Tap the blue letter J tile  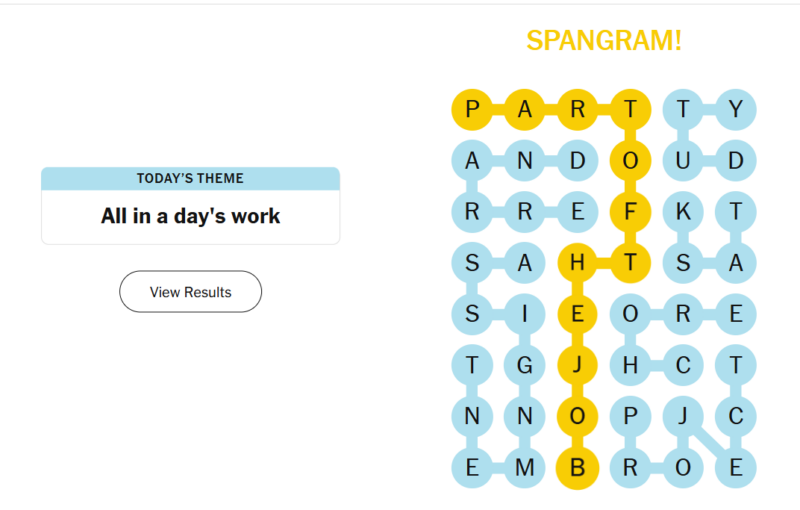683,416
